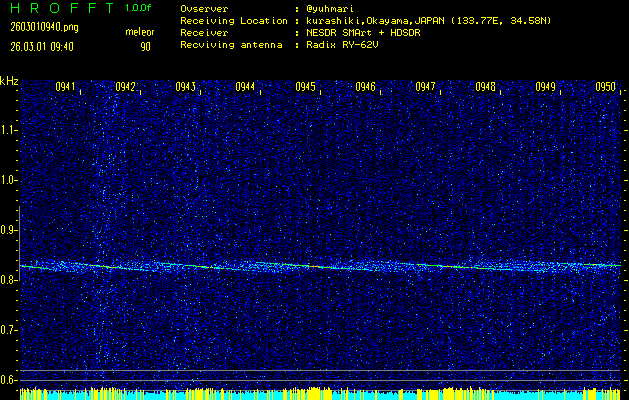
Task: Select the 0942 time marker
Action: click(x=126, y=87)
